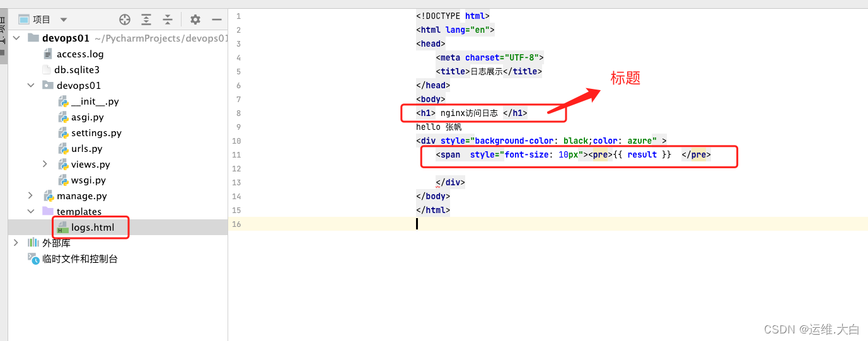Collapse the inner devops01 package folder
Image resolution: width=868 pixels, height=341 pixels.
[x=31, y=85]
